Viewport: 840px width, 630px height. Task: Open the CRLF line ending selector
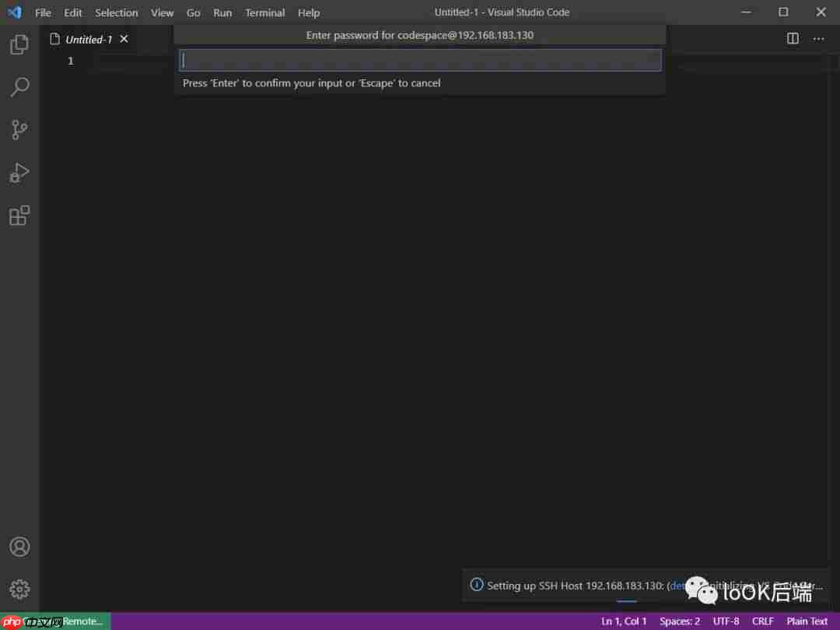[763, 621]
